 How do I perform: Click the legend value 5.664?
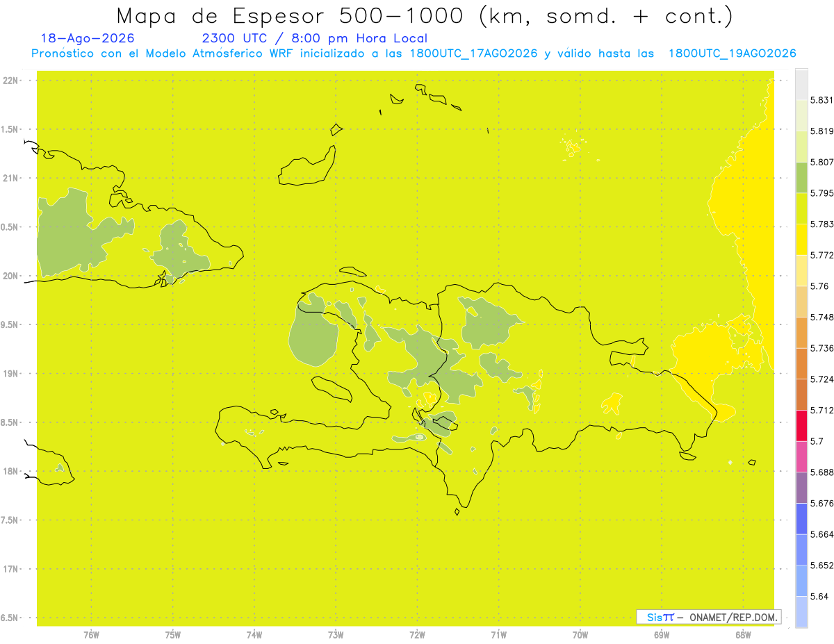(822, 534)
